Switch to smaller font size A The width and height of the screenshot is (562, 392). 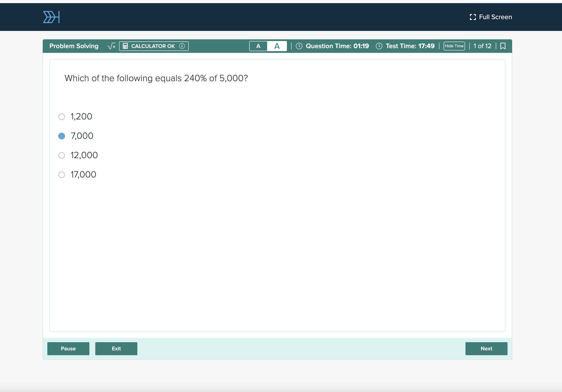coord(258,46)
